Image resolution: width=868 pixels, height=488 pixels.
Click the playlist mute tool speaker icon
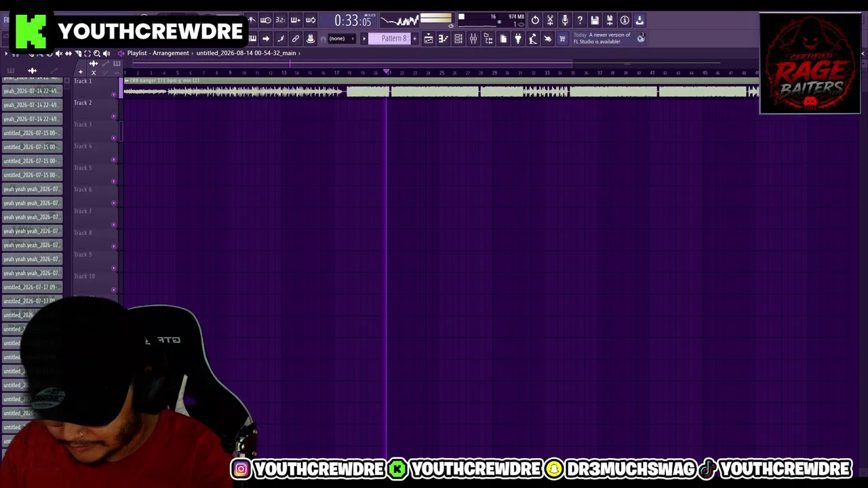58,54
